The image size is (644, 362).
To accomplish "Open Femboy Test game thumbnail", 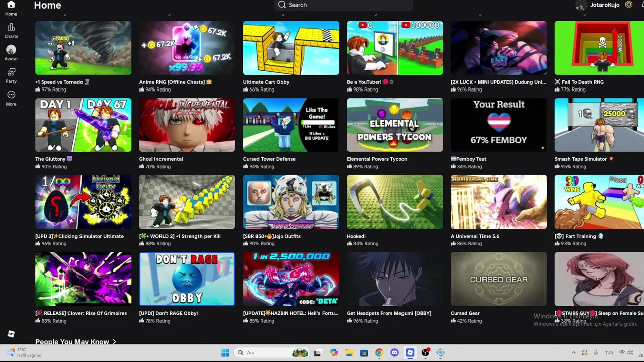I will click(x=499, y=125).
